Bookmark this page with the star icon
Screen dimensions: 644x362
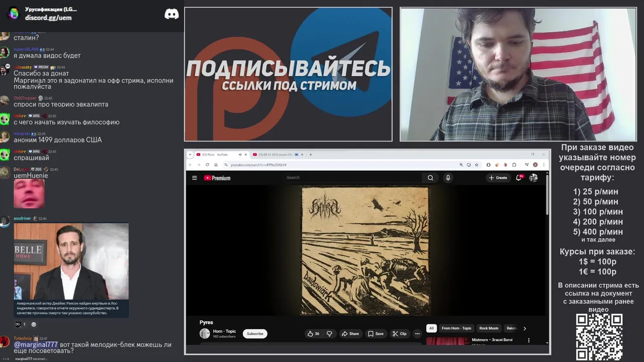click(476, 165)
